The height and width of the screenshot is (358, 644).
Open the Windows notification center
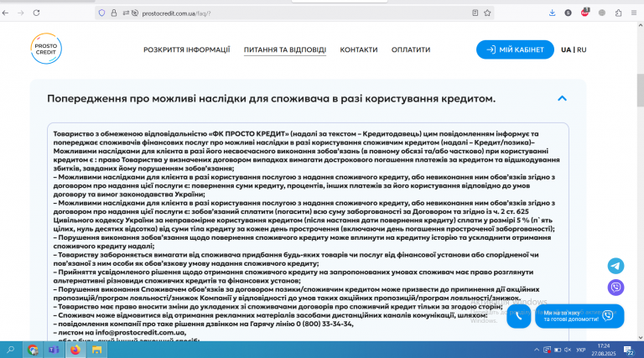(x=629, y=350)
